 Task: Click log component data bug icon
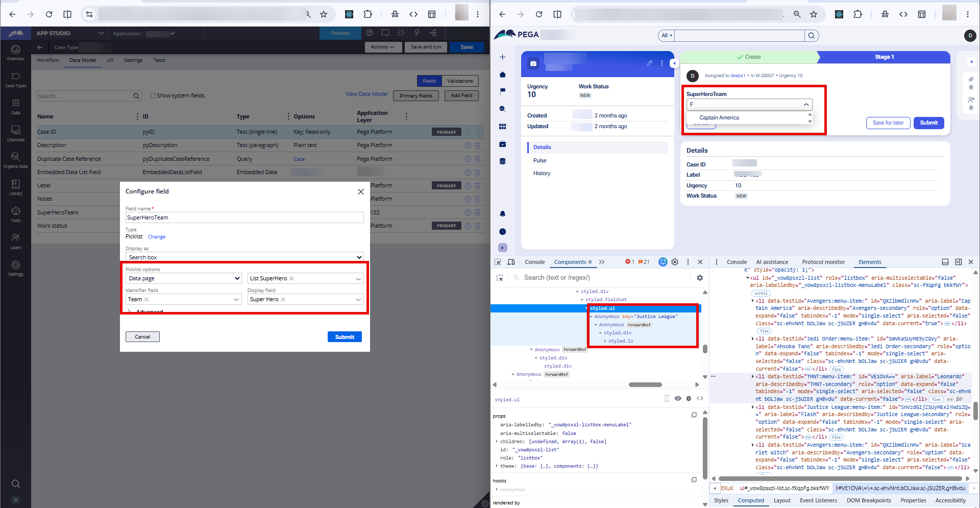689,399
